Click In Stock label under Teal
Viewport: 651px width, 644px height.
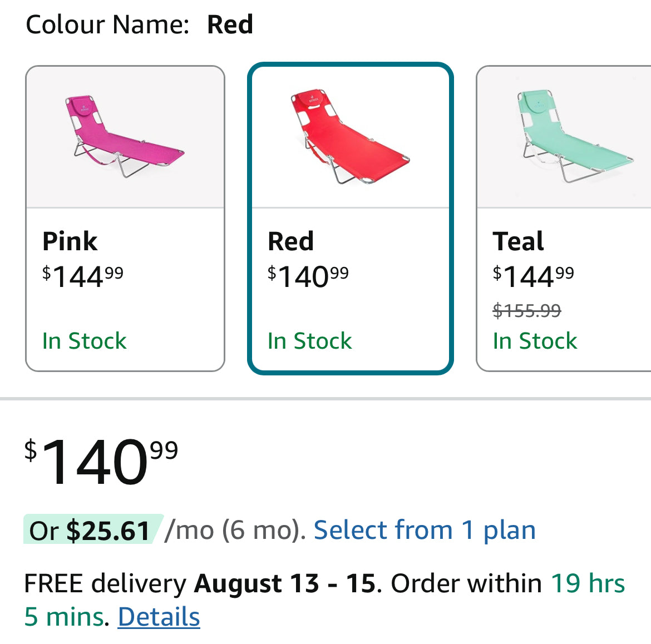click(x=535, y=341)
